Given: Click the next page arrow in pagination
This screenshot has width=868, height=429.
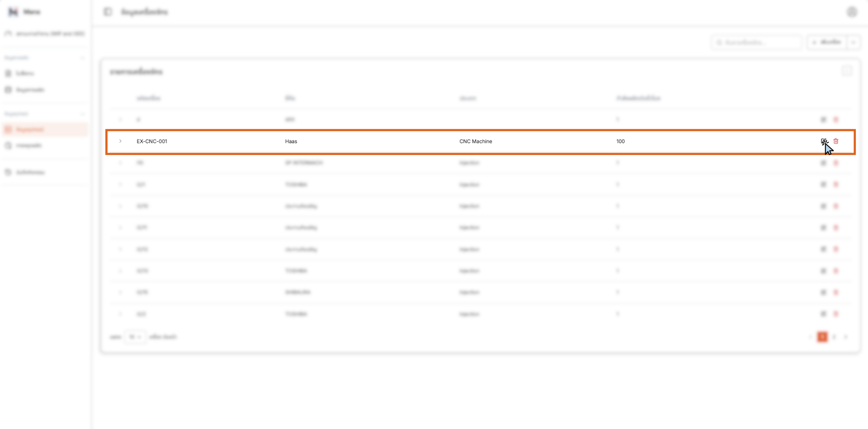Looking at the screenshot, I should click(x=846, y=337).
